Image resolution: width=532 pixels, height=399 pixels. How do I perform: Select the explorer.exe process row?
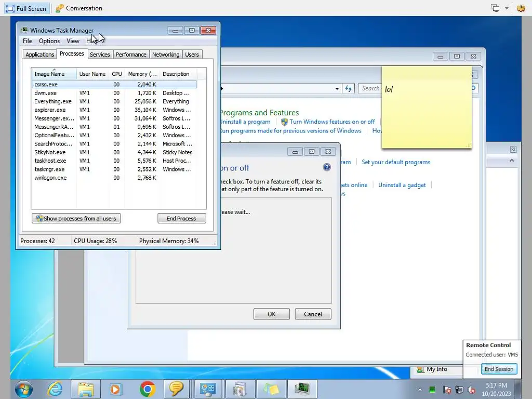click(114, 110)
